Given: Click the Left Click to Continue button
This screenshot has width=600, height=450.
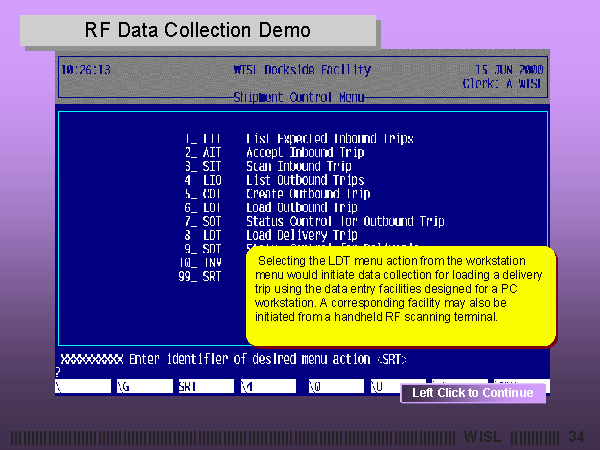Looking at the screenshot, I should pos(473,393).
